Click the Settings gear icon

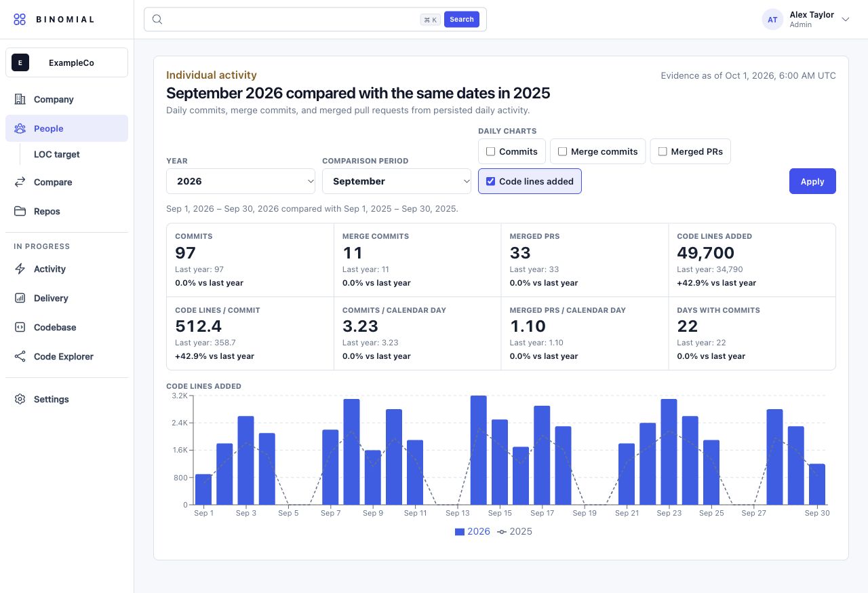coord(20,399)
